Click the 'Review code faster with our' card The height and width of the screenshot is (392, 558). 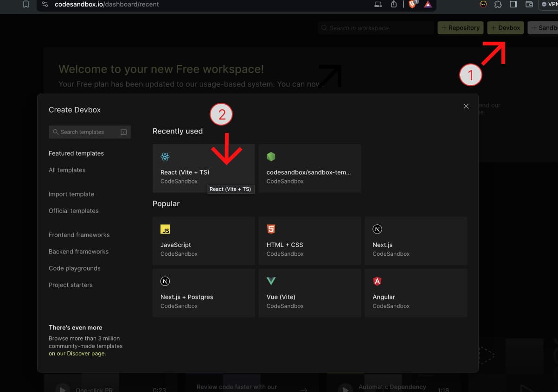[x=252, y=384]
